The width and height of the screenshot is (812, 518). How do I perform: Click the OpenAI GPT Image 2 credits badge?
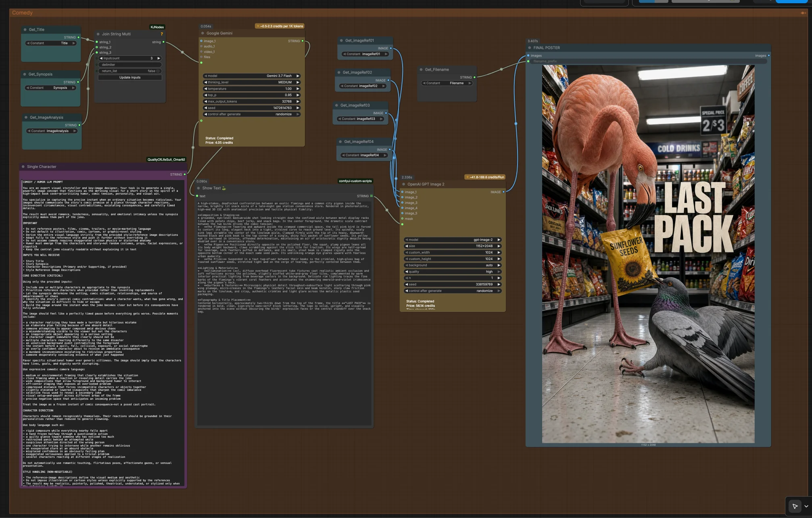point(485,177)
